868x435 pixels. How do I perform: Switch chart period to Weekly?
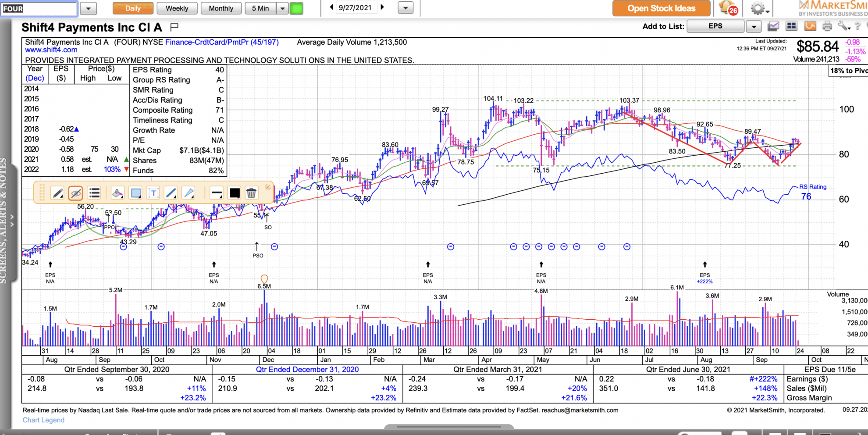tap(177, 8)
